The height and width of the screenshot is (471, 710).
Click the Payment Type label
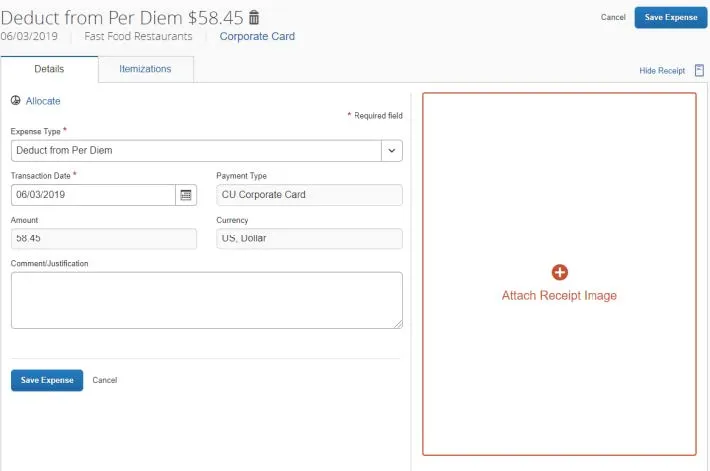[241, 176]
